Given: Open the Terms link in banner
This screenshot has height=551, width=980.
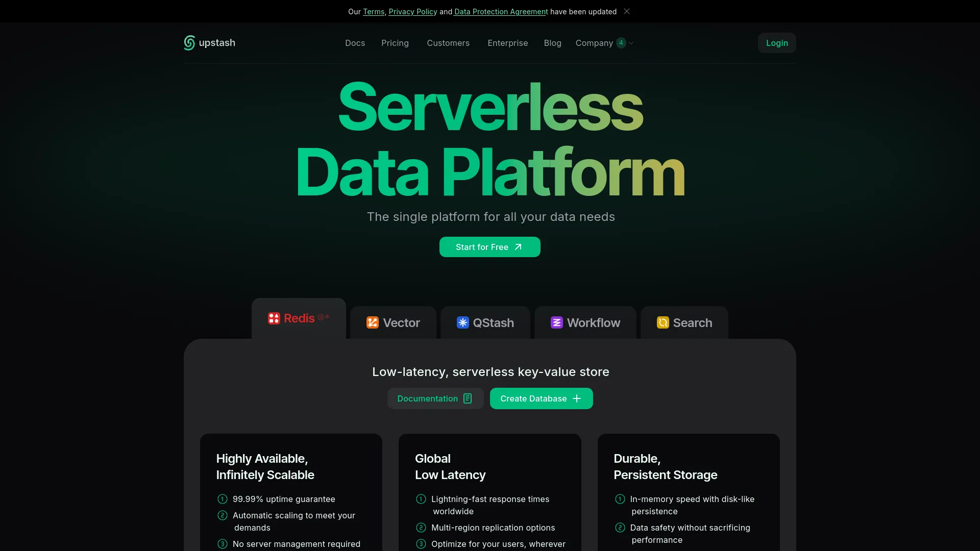Looking at the screenshot, I should pos(374,12).
